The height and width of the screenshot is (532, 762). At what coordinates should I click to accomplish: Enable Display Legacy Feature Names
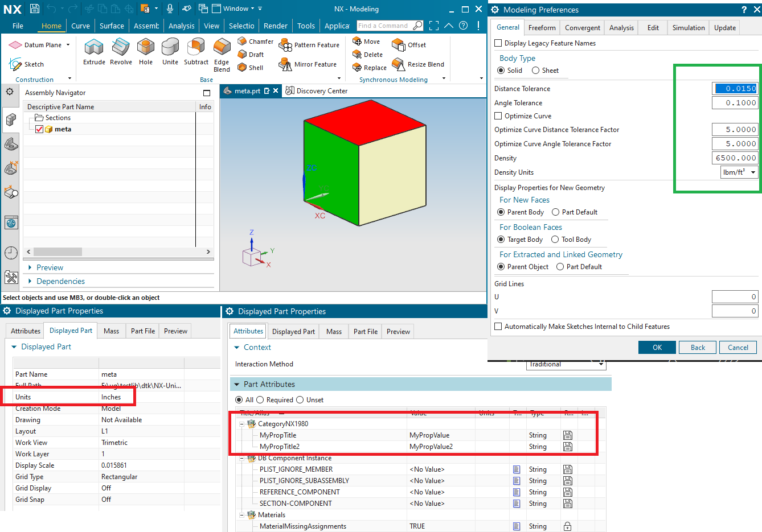point(498,43)
